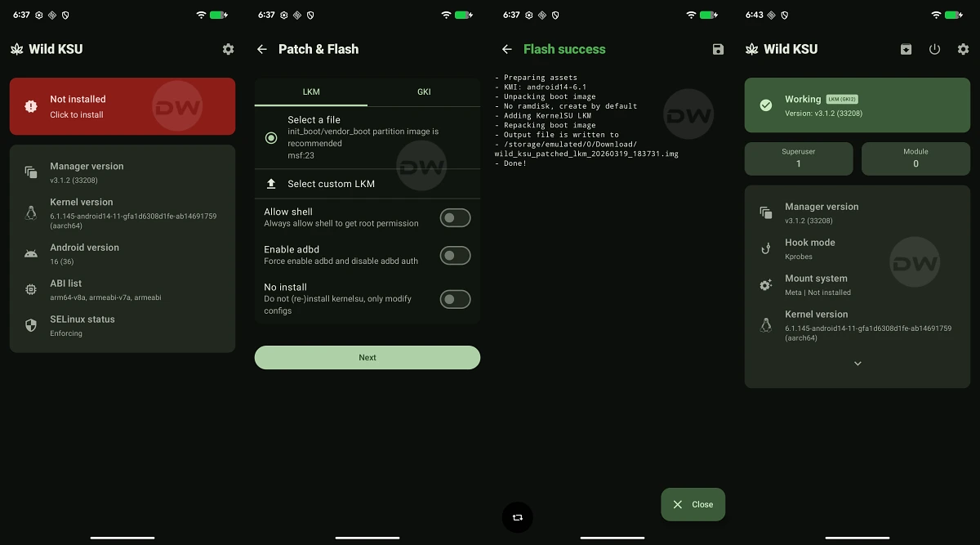The image size is (980, 545).
Task: Open settings gear beside the power icon
Action: coord(963,49)
